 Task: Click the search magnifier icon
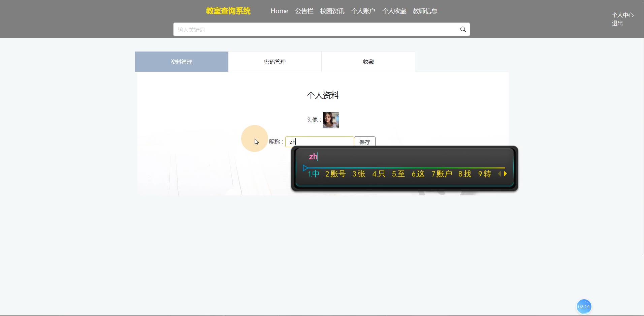pos(463,30)
